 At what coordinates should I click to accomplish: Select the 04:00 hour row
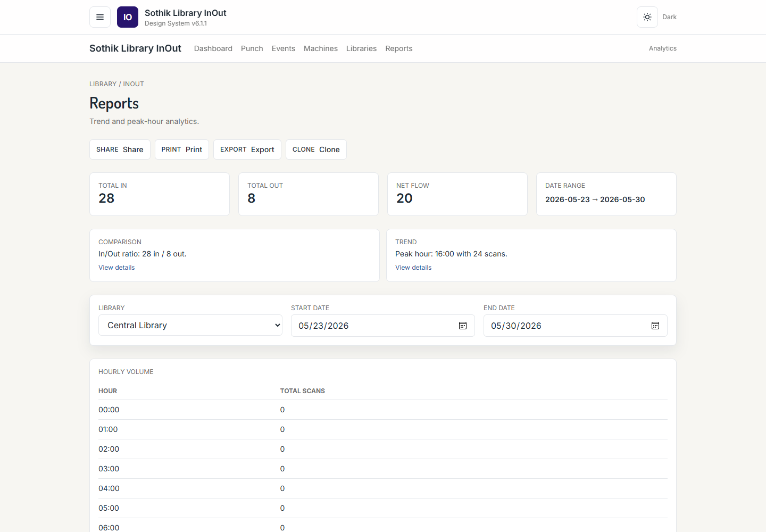pyautogui.click(x=383, y=488)
